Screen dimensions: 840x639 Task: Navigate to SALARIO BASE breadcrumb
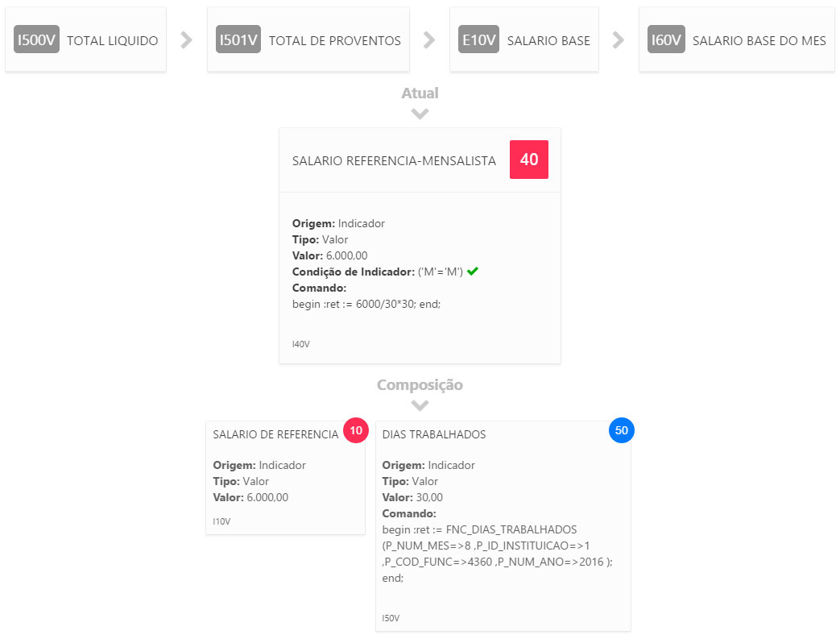pos(548,40)
